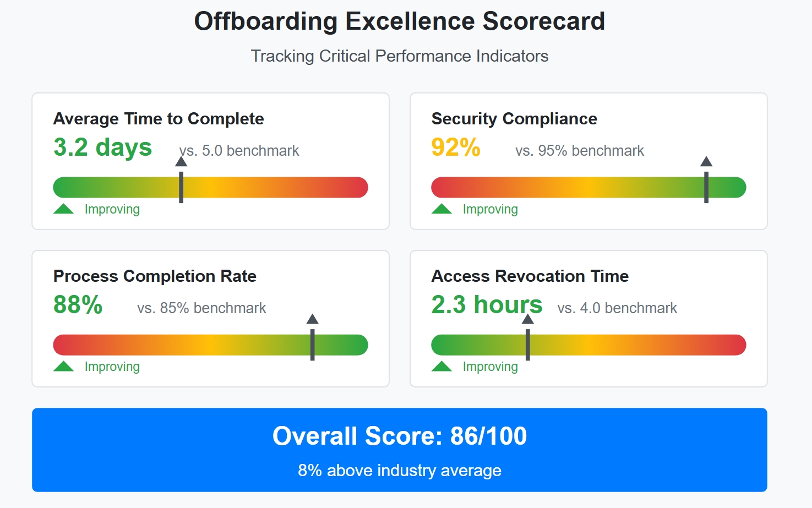Click the marker arrow above Average Time gauge

(x=181, y=162)
